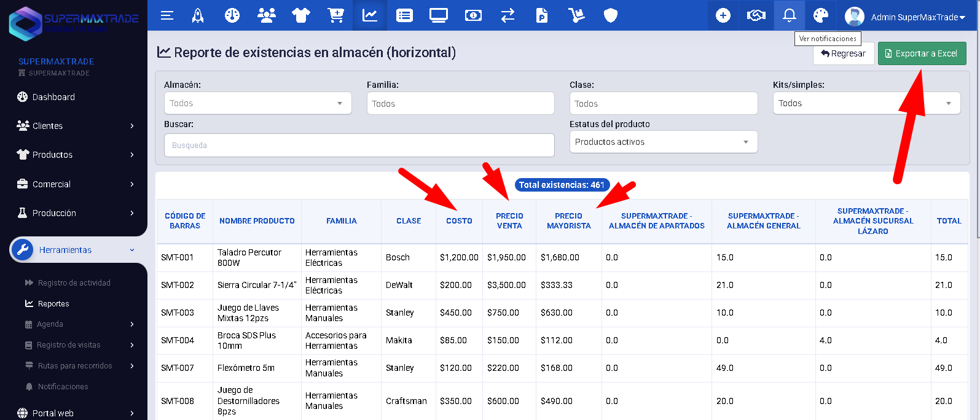Click the Total column header
980x420 pixels.
(949, 221)
